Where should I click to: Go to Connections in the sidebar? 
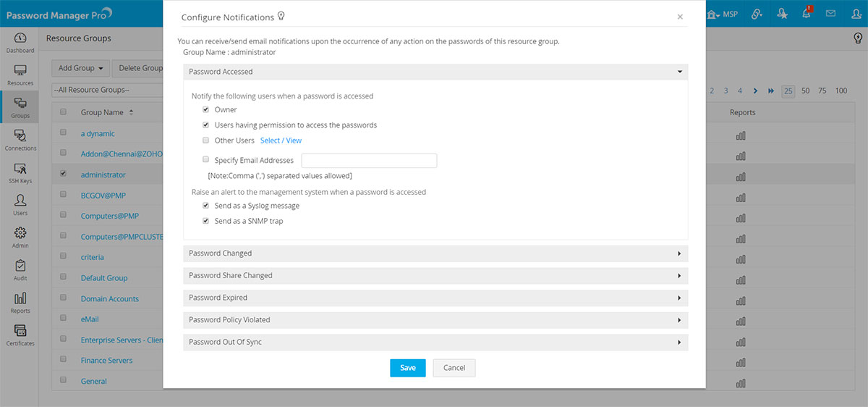pyautogui.click(x=20, y=140)
